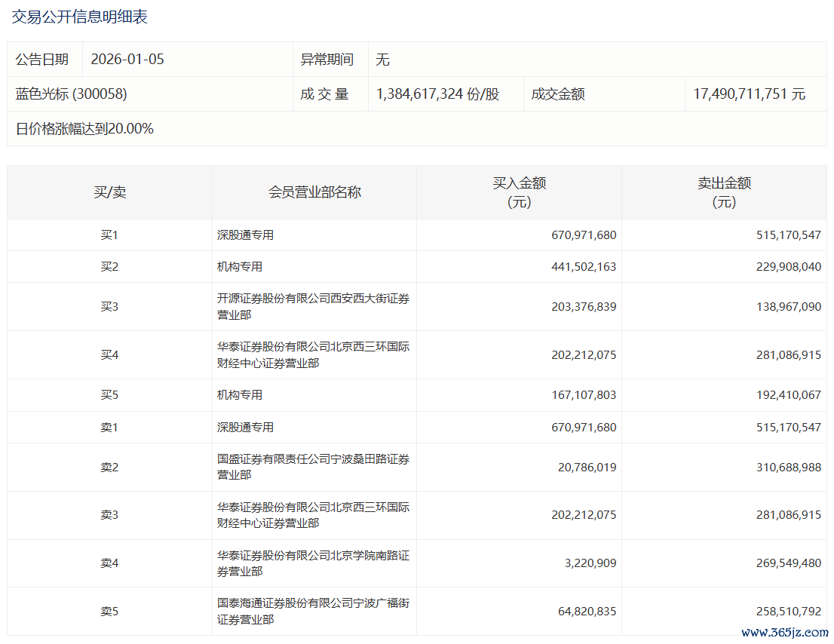Image resolution: width=834 pixels, height=644 pixels.
Task: Click the 会员营业部名称 column header
Action: [x=314, y=192]
